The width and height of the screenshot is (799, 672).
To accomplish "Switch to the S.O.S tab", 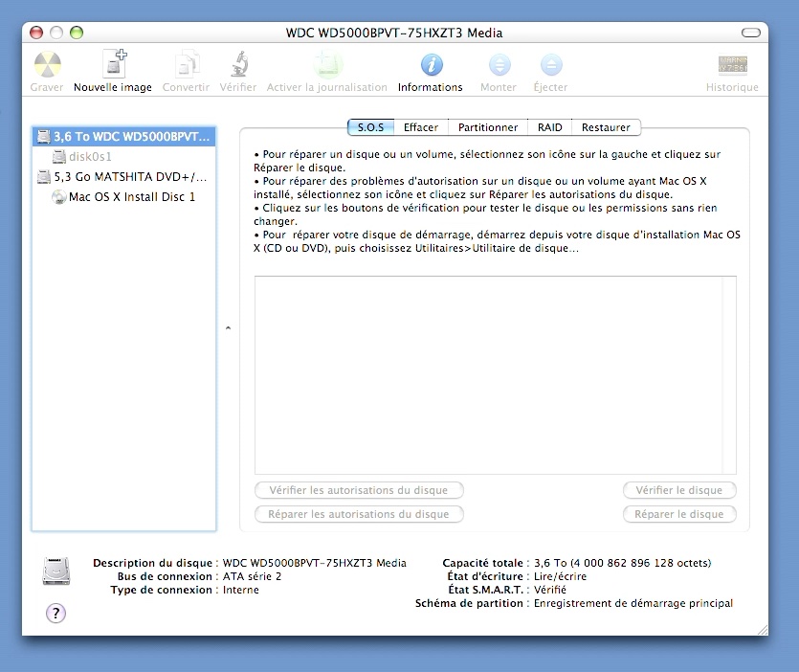I will 370,127.
